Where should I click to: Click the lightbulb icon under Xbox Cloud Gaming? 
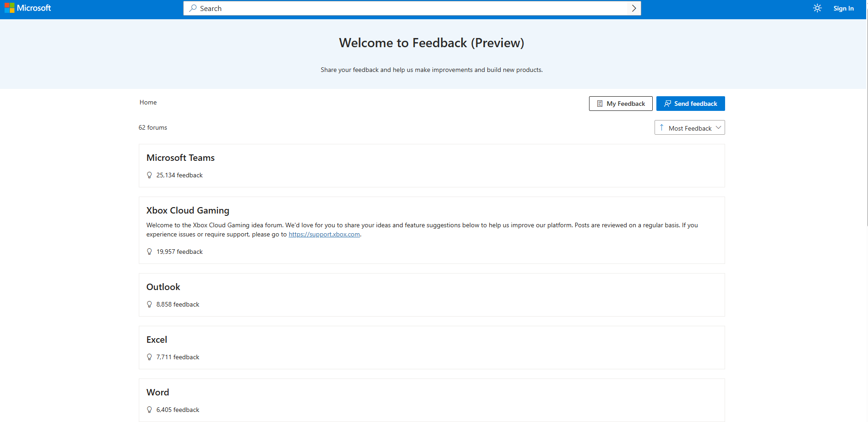coord(149,252)
